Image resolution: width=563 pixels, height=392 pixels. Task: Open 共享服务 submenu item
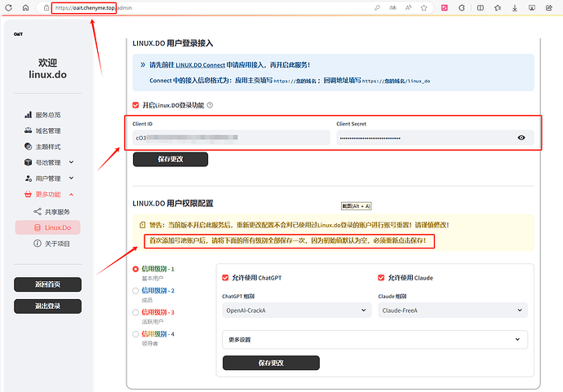pyautogui.click(x=51, y=212)
